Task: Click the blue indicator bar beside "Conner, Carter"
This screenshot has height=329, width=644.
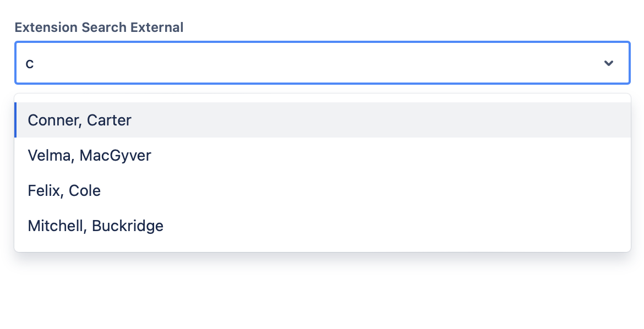Action: tap(17, 120)
